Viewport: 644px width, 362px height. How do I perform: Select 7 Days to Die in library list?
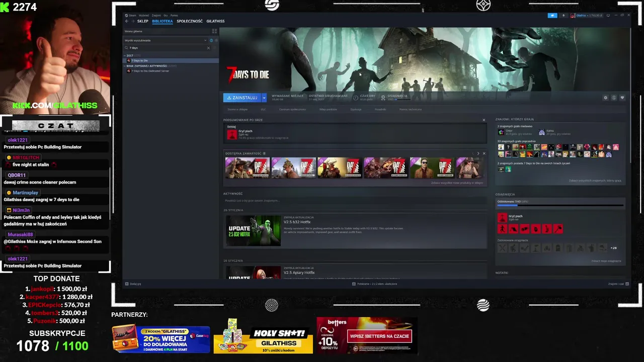171,60
